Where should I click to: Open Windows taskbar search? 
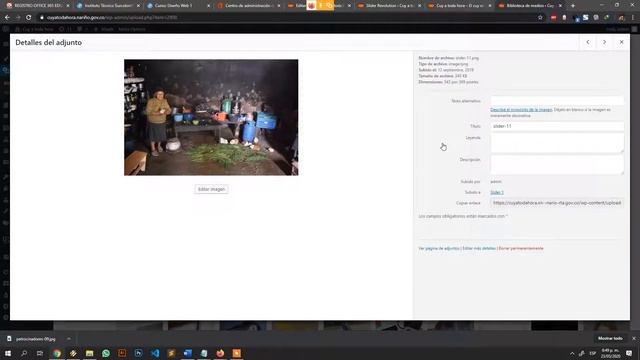pyautogui.click(x=24, y=353)
